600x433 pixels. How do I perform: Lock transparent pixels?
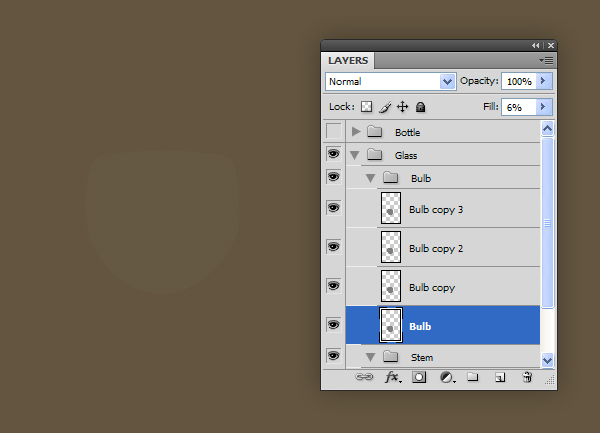coord(367,106)
